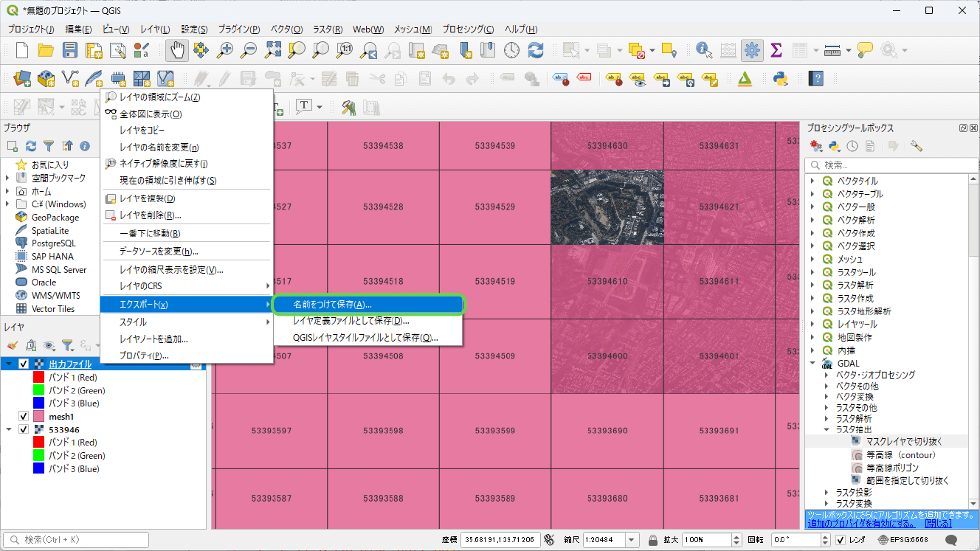Open the scale dropdown in status bar

(x=632, y=540)
